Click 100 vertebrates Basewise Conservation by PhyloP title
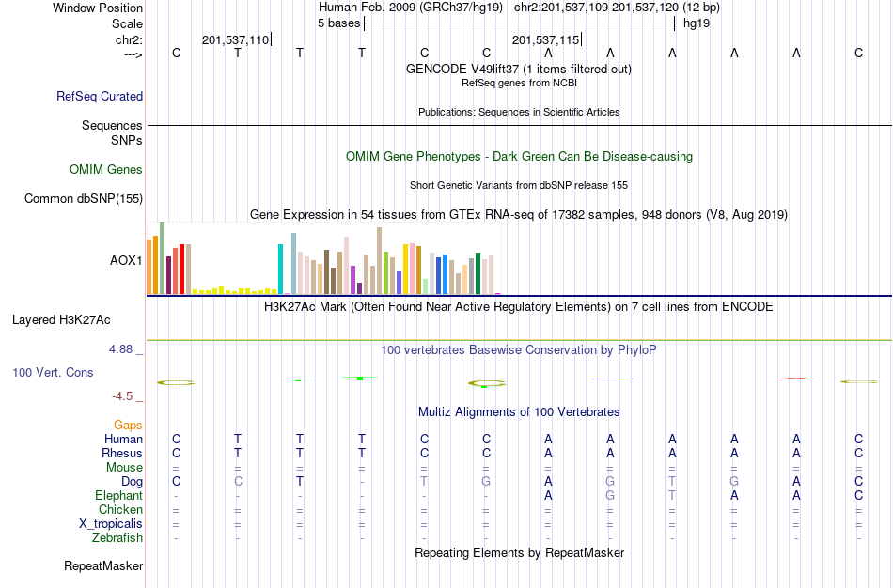Image resolution: width=893 pixels, height=588 pixels. click(x=519, y=350)
